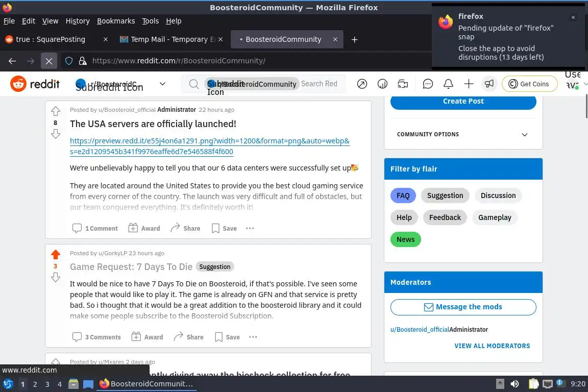Give Award to USA servers post
The height and width of the screenshot is (392, 588).
pos(144,228)
